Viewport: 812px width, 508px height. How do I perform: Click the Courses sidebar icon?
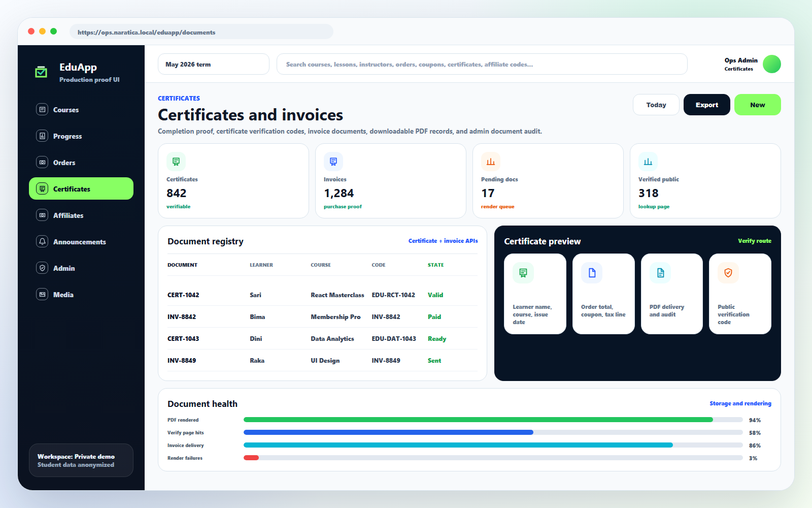pyautogui.click(x=42, y=109)
